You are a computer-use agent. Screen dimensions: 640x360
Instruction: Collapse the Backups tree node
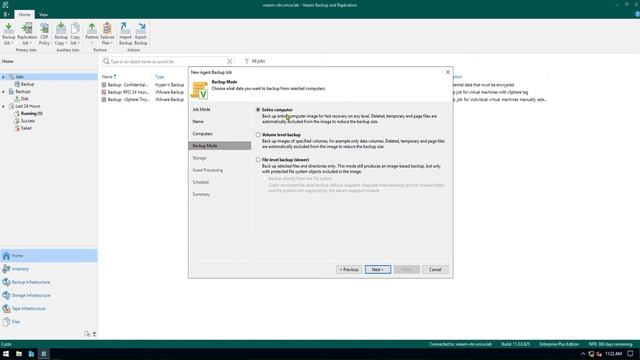point(4,91)
